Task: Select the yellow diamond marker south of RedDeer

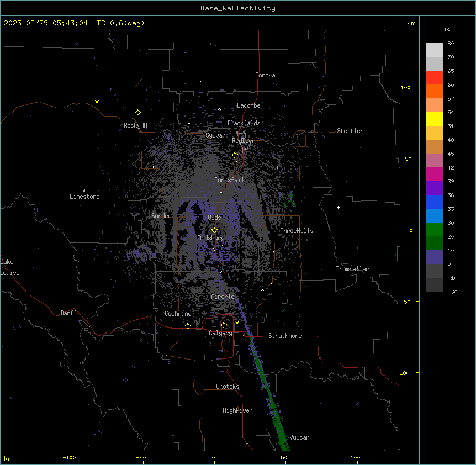Action: [235, 155]
